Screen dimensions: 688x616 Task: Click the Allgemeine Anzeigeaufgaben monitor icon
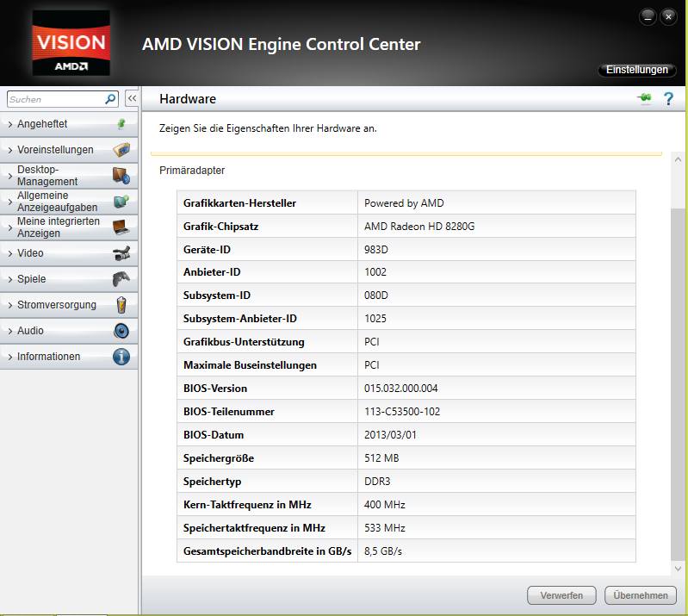click(121, 202)
